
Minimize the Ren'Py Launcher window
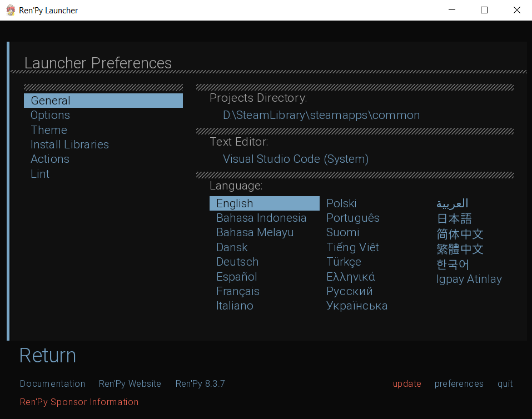coord(451,10)
